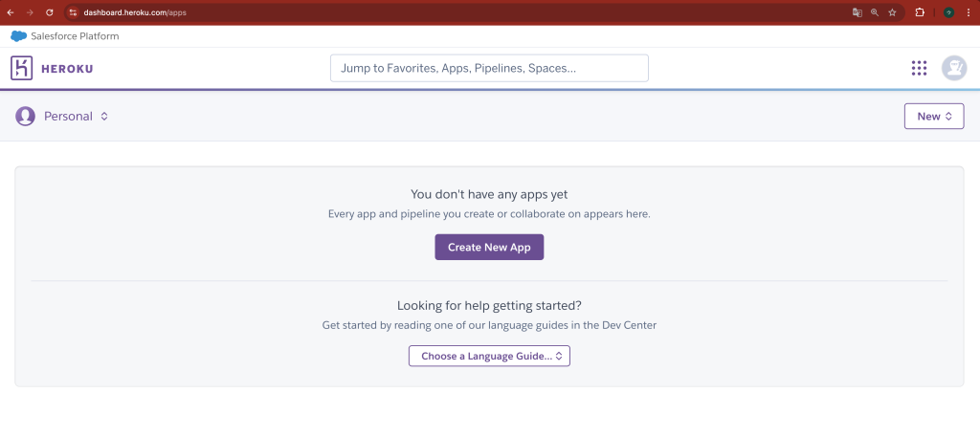
Task: Click the translate page icon
Action: pos(857,12)
